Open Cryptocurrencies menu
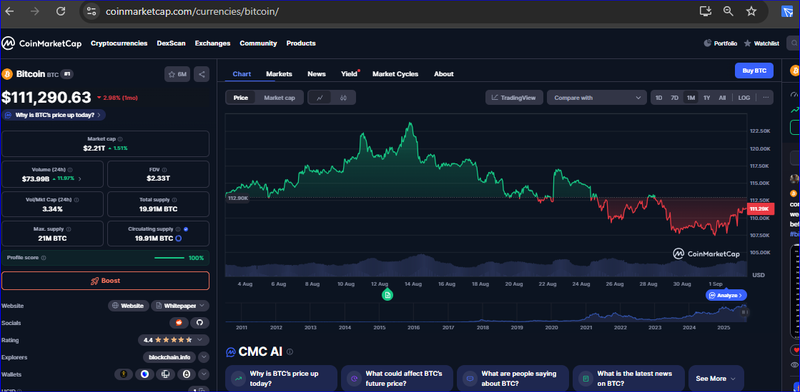 [x=119, y=43]
